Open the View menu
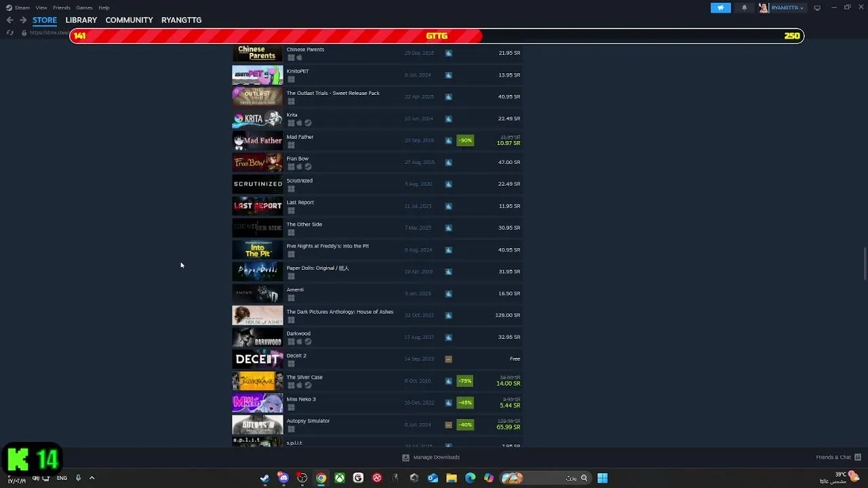This screenshot has width=868, height=488. (x=41, y=7)
